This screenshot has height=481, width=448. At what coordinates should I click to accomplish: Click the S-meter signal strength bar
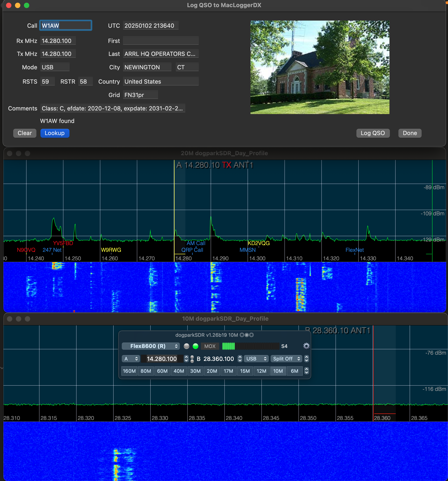tap(250, 346)
